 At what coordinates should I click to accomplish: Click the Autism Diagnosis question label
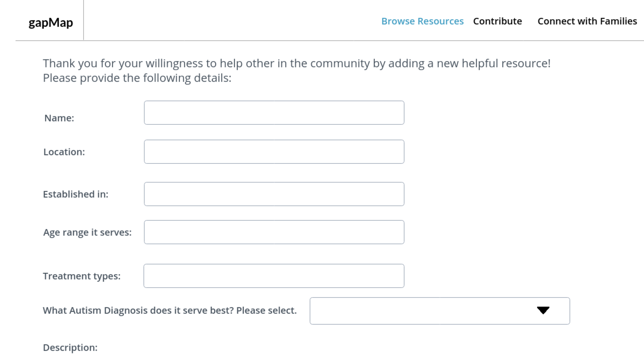tap(170, 310)
